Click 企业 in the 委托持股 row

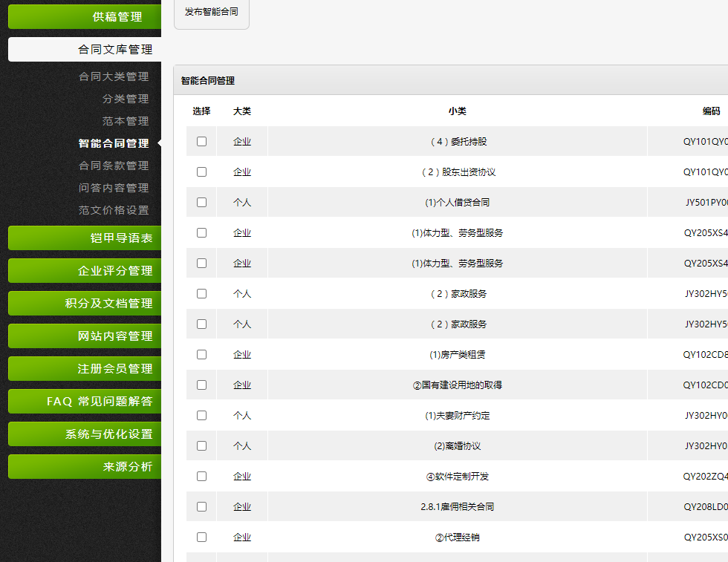click(x=242, y=142)
